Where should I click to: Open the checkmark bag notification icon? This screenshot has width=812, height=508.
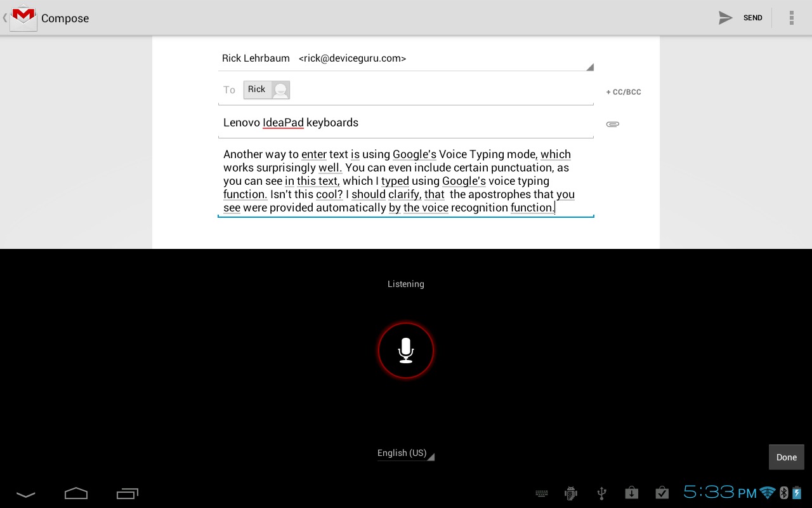pos(662,493)
